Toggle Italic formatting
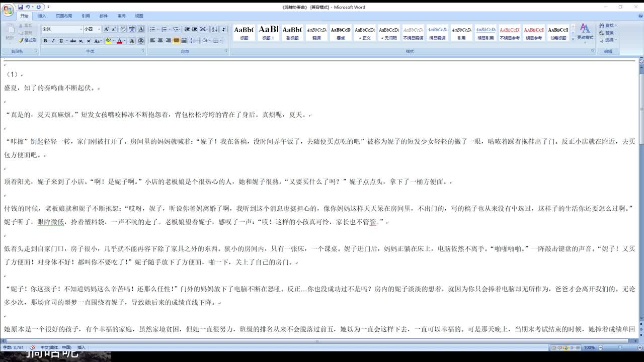 53,41
